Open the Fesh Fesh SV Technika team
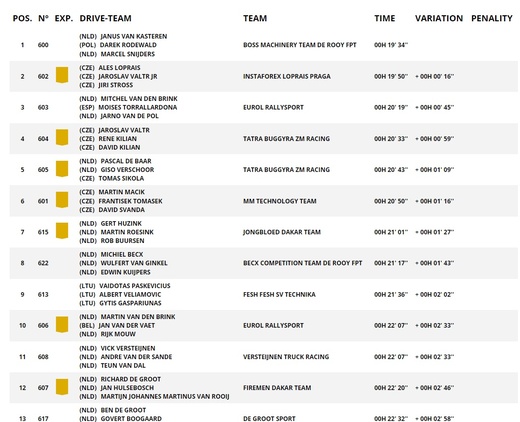The width and height of the screenshot is (520, 422). [279, 294]
